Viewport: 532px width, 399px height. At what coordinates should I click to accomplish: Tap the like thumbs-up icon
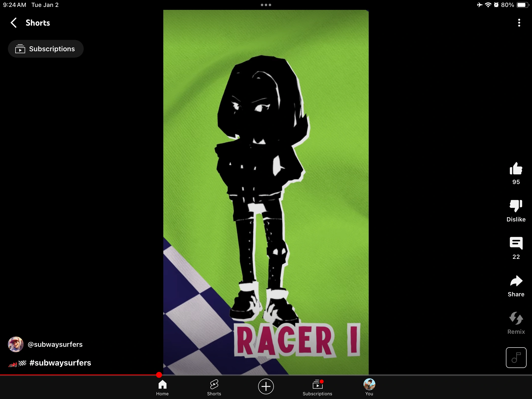(516, 169)
